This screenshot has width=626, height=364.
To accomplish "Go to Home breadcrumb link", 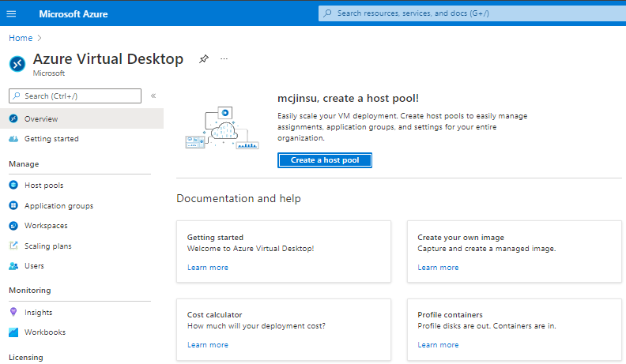I will [21, 38].
